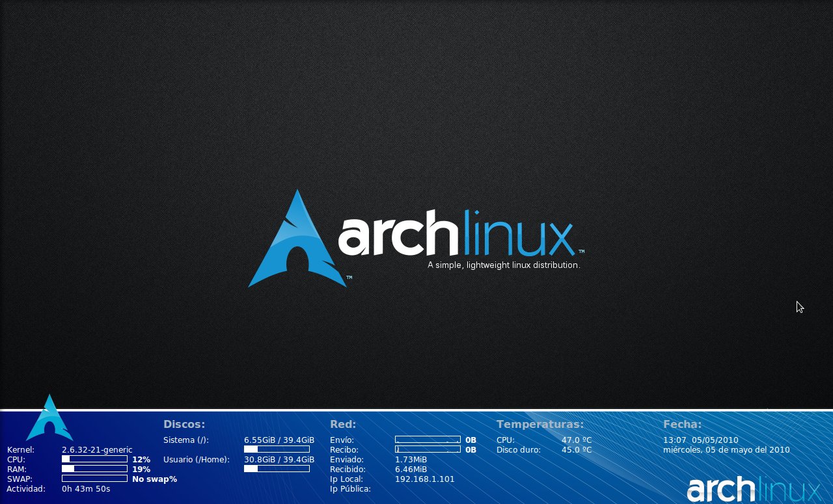Click the Recibido value 6.46MiB

[x=411, y=469]
